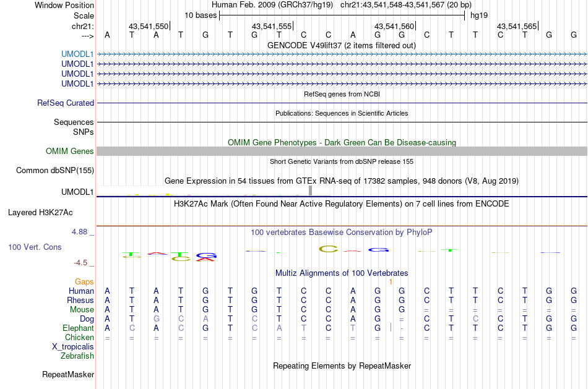
Task: Click the -4.5 conservation lower bound value
Action: [80, 263]
